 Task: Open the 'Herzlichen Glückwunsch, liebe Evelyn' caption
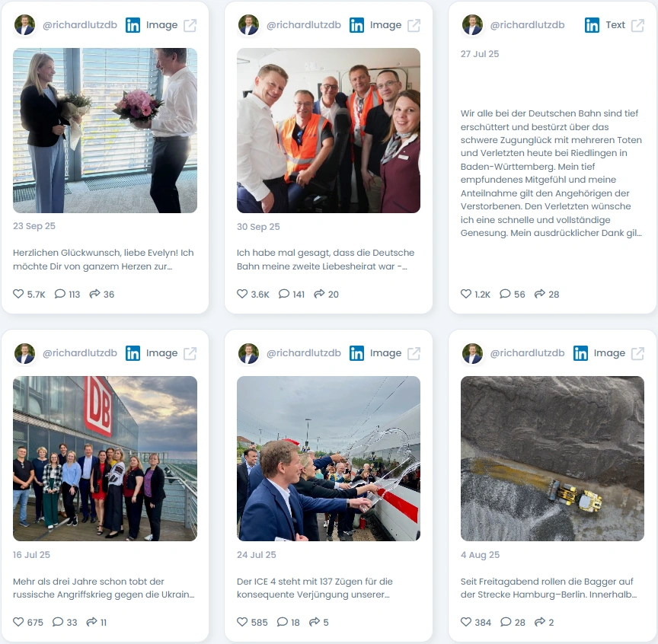[x=104, y=260]
